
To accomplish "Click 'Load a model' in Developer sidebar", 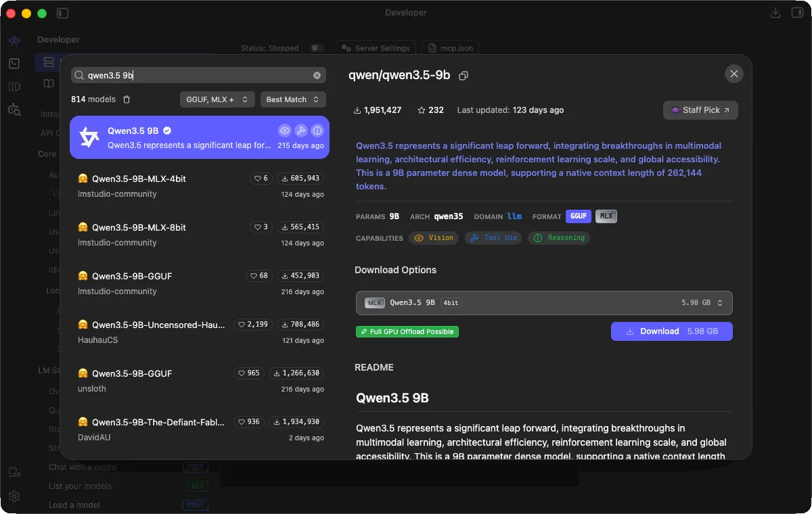I will (74, 505).
